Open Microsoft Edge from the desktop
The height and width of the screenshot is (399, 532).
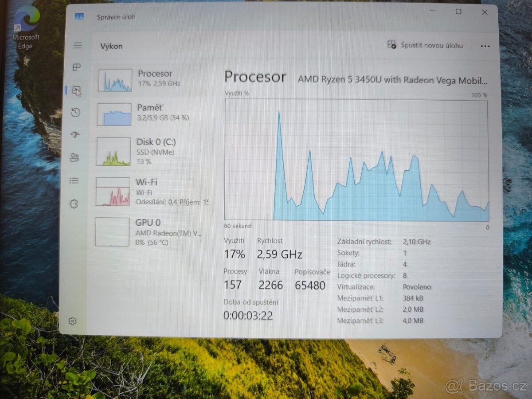(25, 22)
